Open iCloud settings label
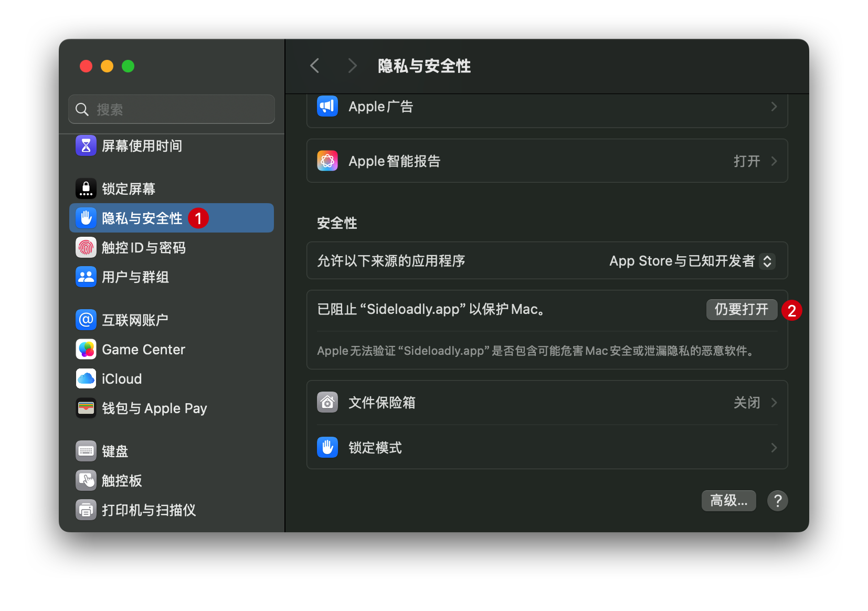The height and width of the screenshot is (611, 868). [122, 379]
